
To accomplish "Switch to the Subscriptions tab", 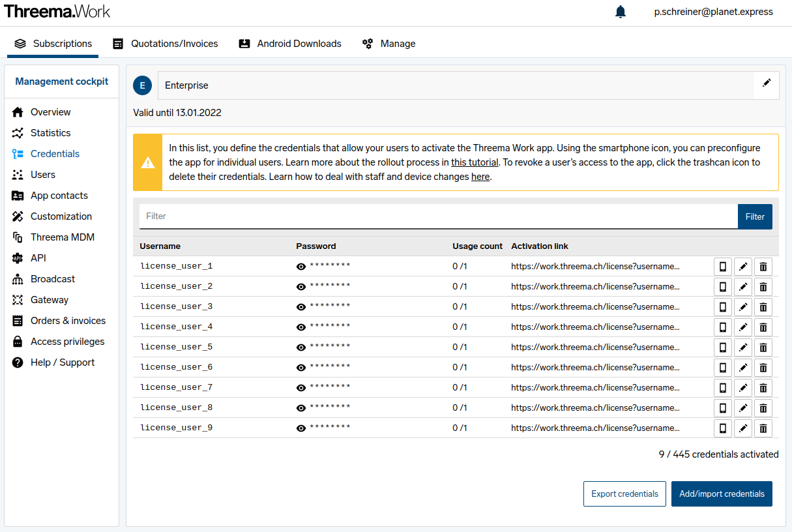I will click(x=53, y=44).
